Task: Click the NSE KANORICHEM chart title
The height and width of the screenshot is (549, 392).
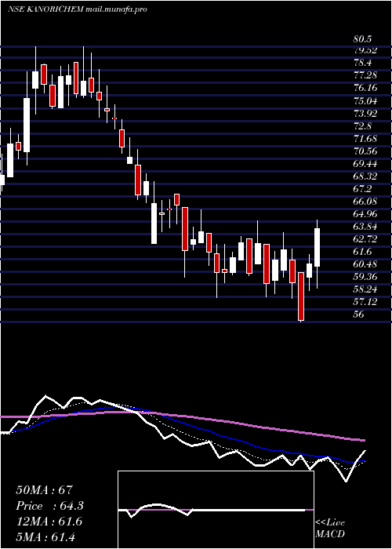Action: click(77, 9)
